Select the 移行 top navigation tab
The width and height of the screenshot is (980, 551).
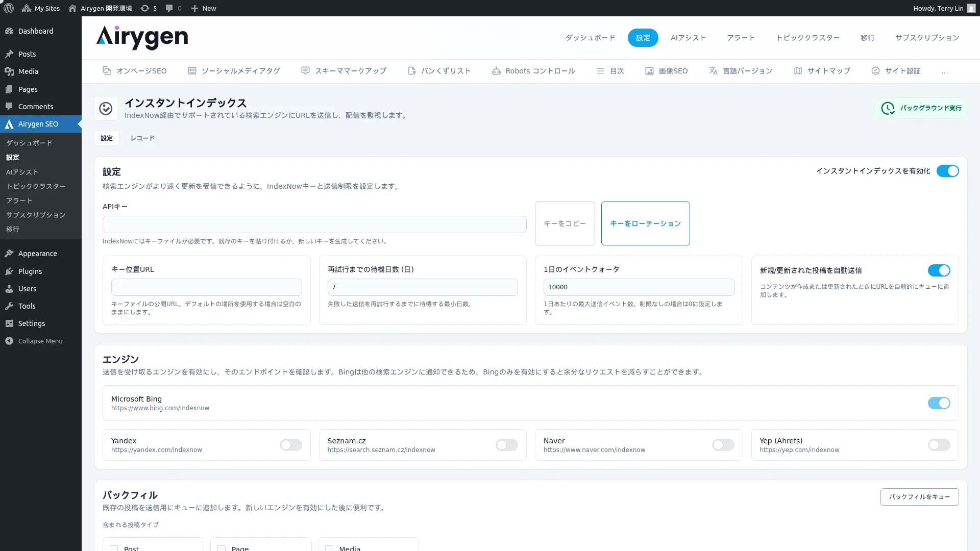[x=867, y=38]
